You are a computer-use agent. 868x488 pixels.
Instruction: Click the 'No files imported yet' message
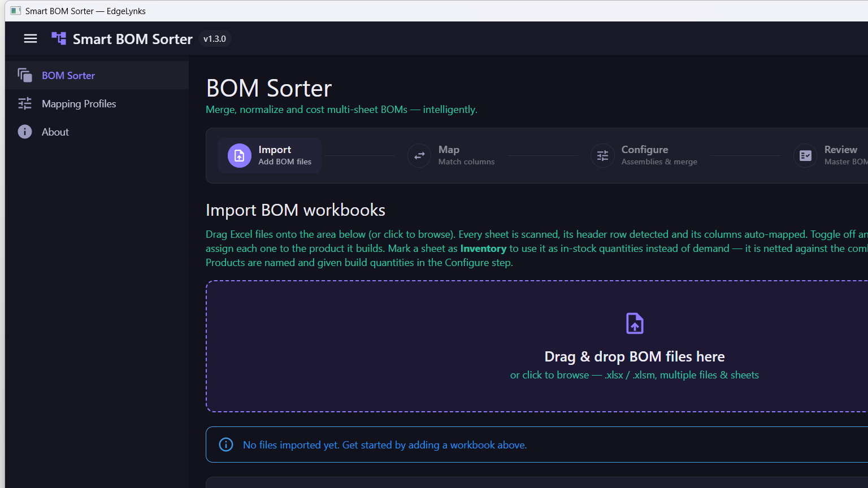click(385, 445)
